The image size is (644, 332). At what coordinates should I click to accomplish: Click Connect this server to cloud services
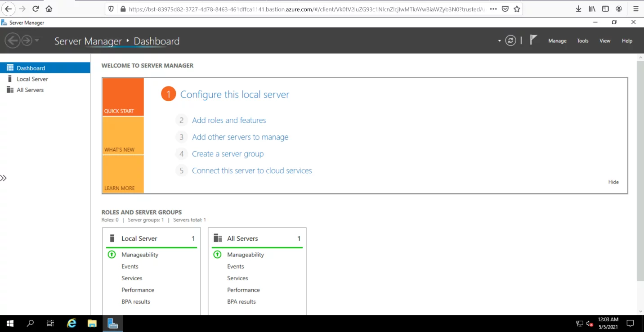(x=252, y=170)
